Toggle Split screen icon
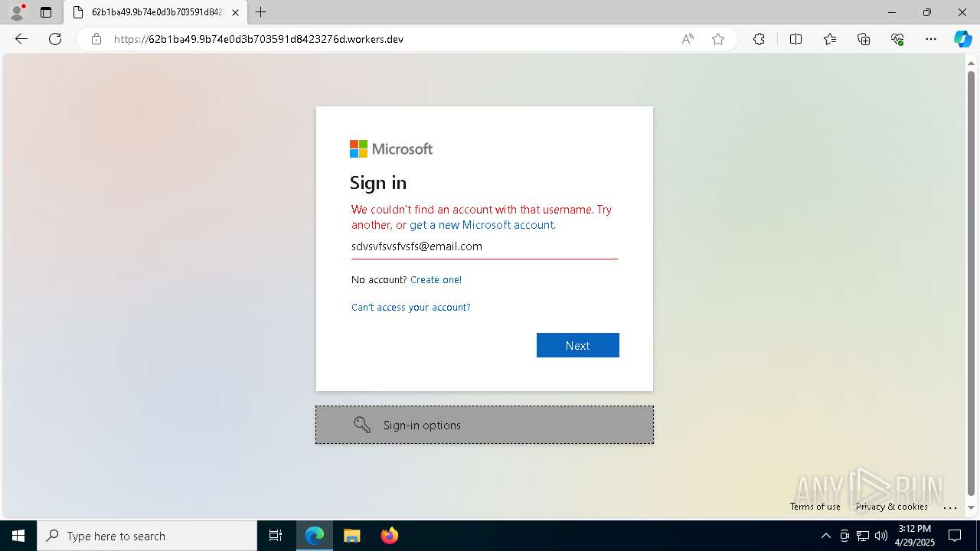Image resolution: width=980 pixels, height=551 pixels. (x=795, y=39)
